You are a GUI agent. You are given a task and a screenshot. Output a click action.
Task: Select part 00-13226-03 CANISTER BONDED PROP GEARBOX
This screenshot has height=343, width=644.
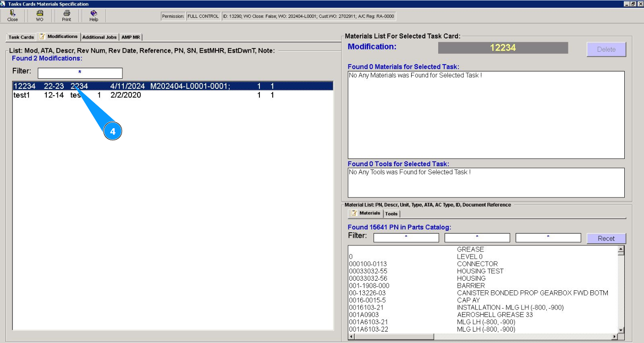(483, 293)
